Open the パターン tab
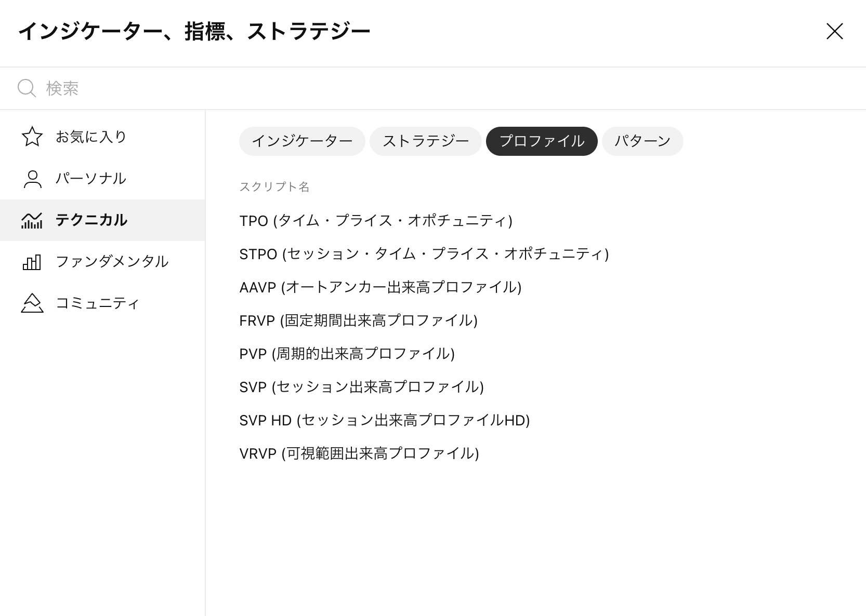 click(x=642, y=141)
